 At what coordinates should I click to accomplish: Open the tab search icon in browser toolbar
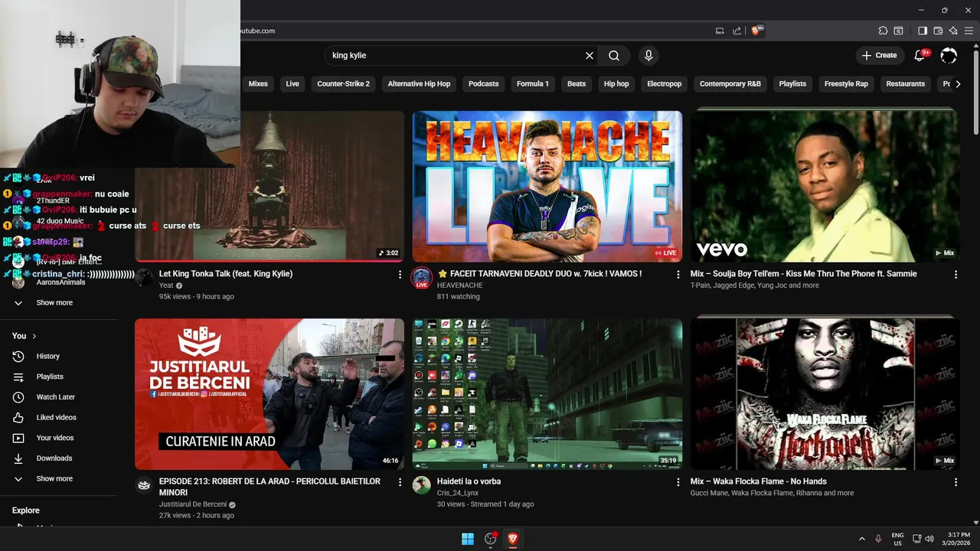(x=899, y=31)
